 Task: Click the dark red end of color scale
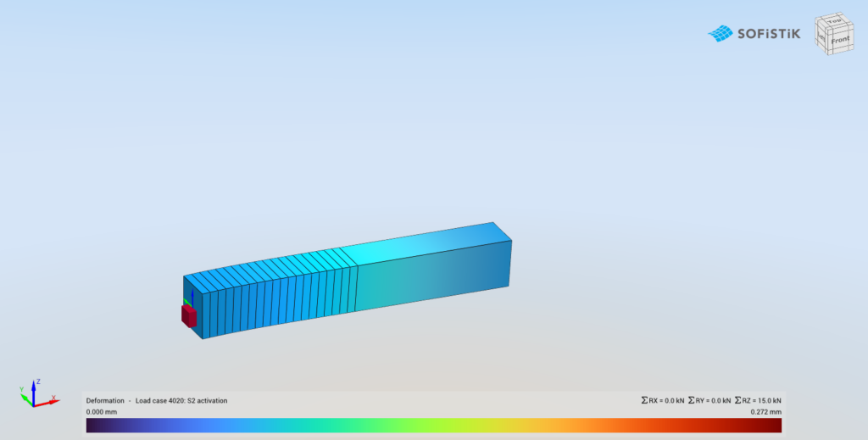pyautogui.click(x=773, y=425)
